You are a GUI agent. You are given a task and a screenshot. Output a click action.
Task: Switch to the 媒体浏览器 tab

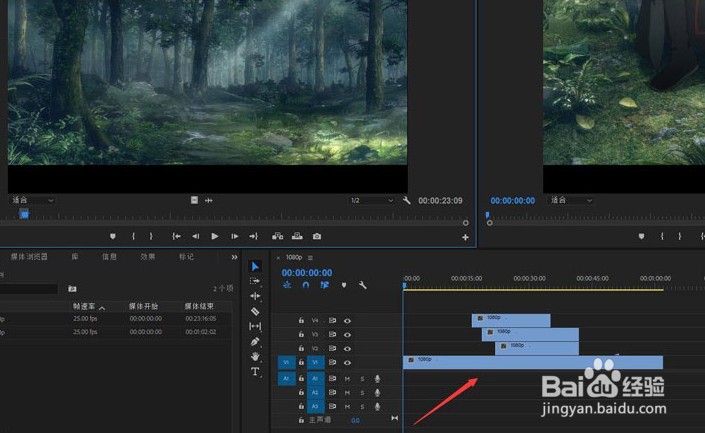[28, 257]
